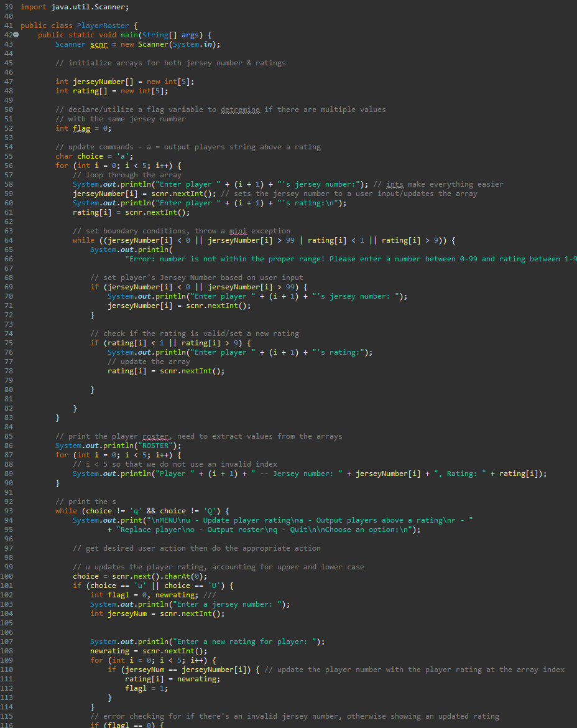This screenshot has width=577, height=728.
Task: Click the 'set boundary conditions' comment
Action: (x=182, y=231)
